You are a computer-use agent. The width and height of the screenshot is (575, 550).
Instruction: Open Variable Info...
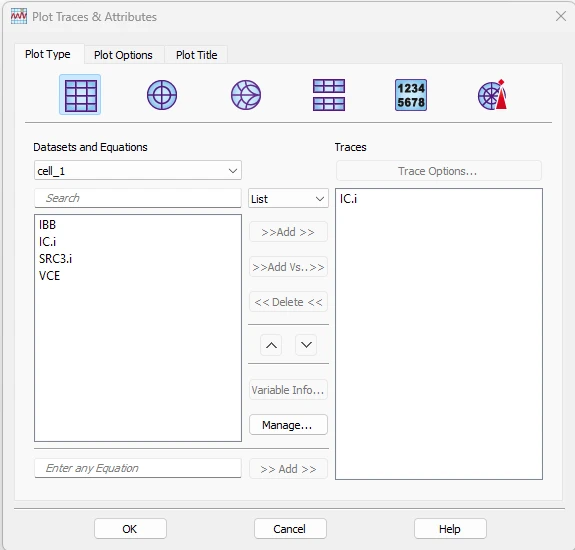coord(288,390)
